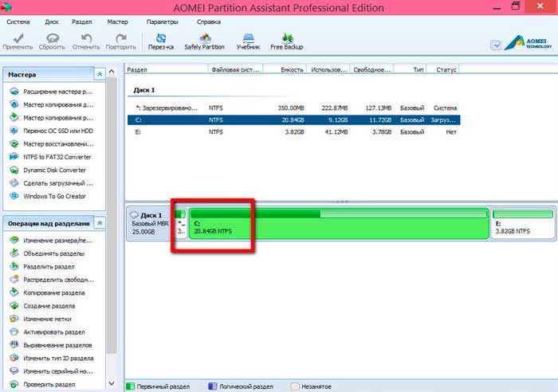Click the AOMEI Technology logo
Screen dimensions: 558x392
tap(528, 43)
